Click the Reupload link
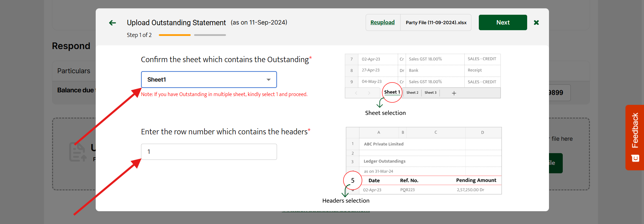The height and width of the screenshot is (224, 644). (382, 23)
